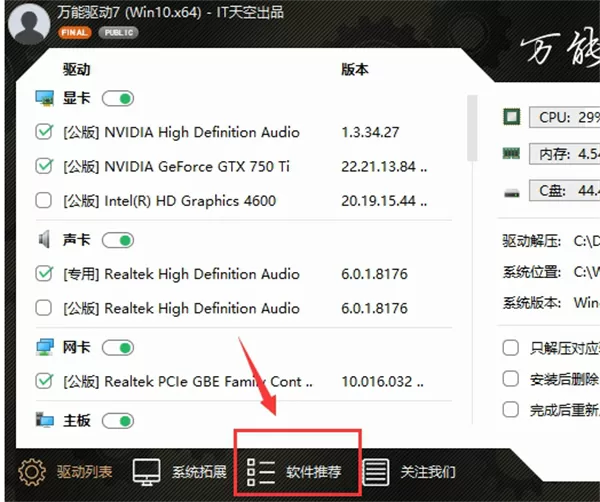Click the 系统位置 path label

532,272
